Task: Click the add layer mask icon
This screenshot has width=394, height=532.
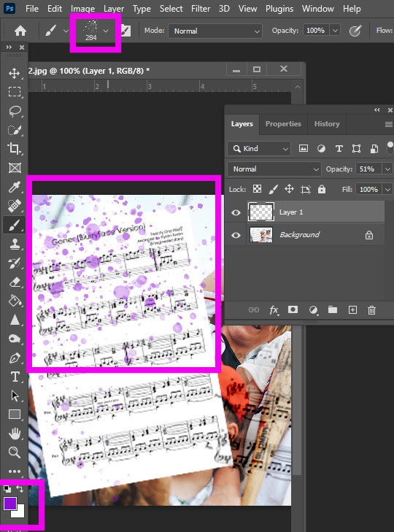Action: [x=293, y=309]
